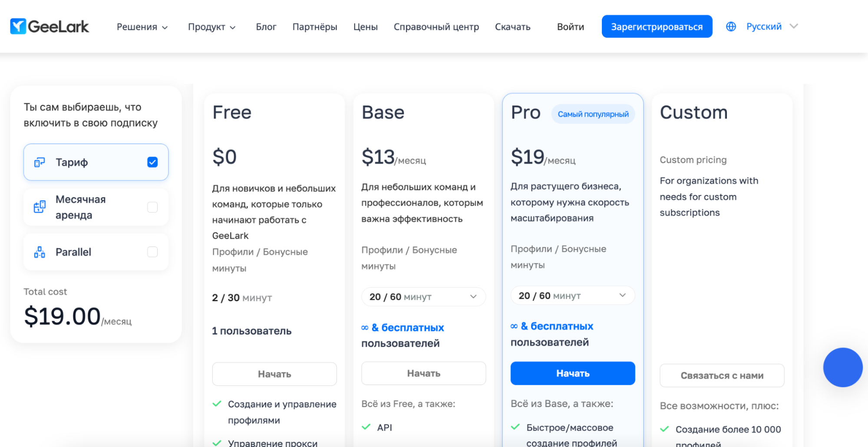
Task: Click the infinity icon in Pro plan
Action: point(514,326)
